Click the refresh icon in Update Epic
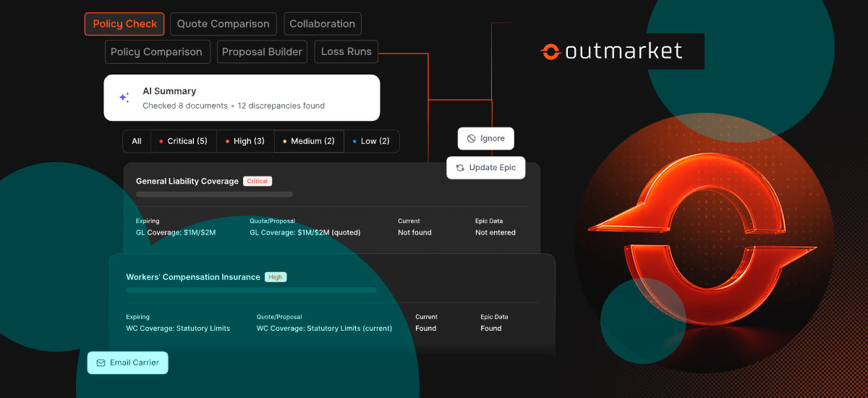The image size is (868, 398). pyautogui.click(x=460, y=168)
